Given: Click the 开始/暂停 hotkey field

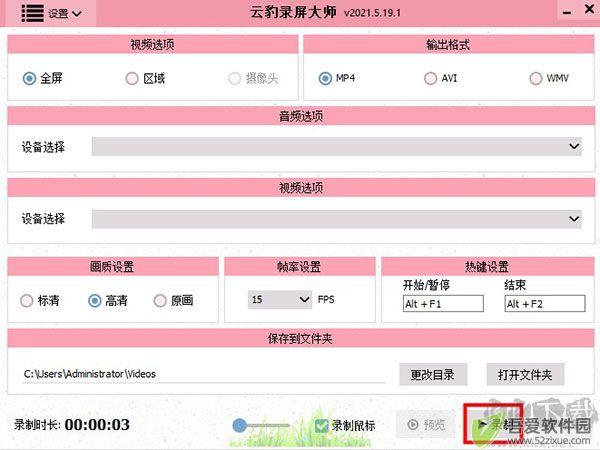Looking at the screenshot, I should tap(443, 304).
